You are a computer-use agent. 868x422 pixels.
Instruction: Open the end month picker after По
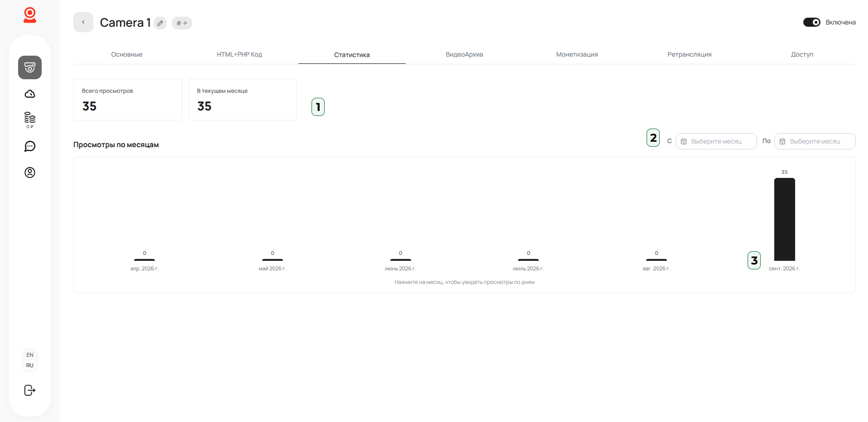point(815,141)
